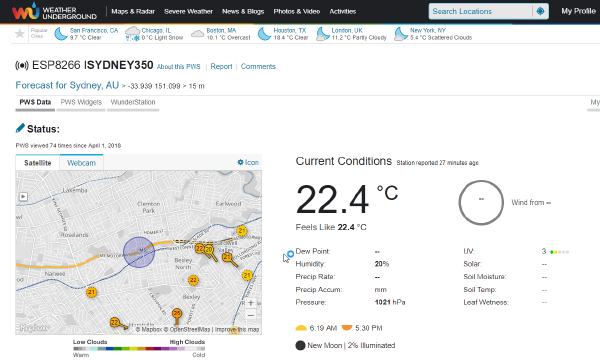Click the San Francisco clear moon icon

click(61, 34)
